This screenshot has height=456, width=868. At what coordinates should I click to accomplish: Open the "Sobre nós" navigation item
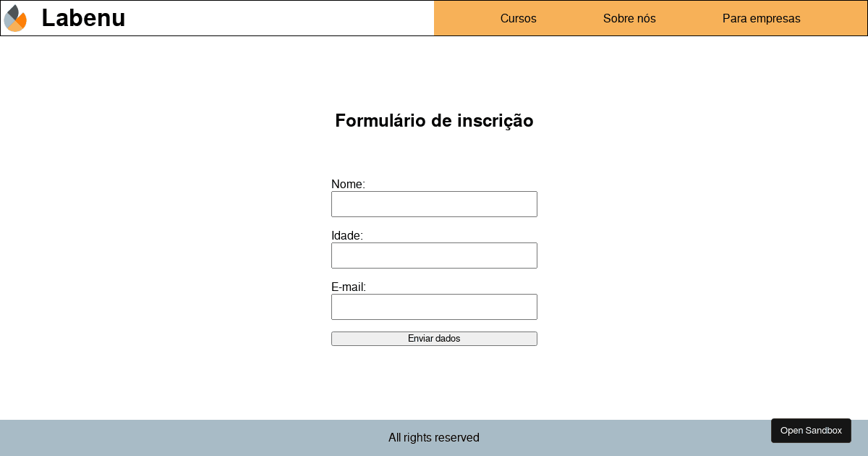[629, 19]
